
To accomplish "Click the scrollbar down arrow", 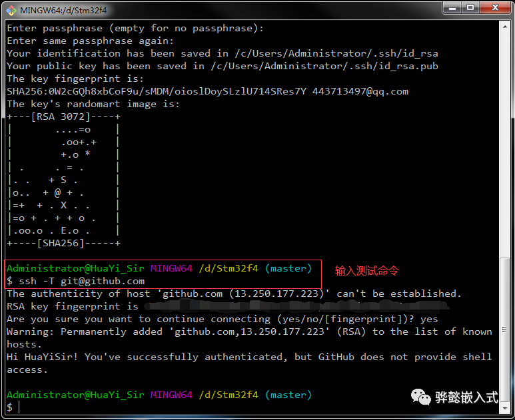I will (x=505, y=409).
